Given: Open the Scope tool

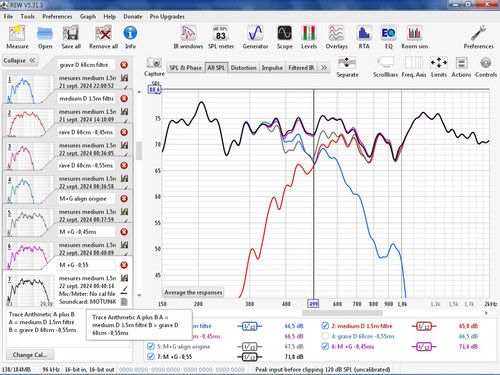Looking at the screenshot, I should pyautogui.click(x=285, y=37).
